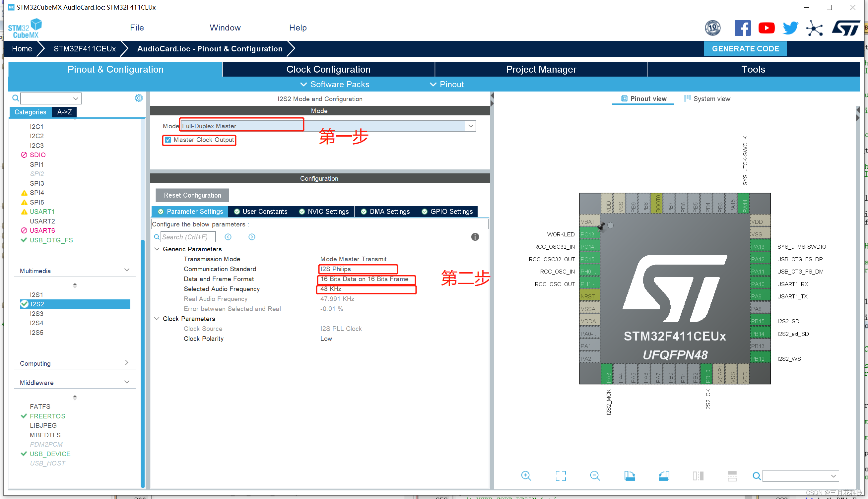Click the next search result arrow icon
The height and width of the screenshot is (499, 868).
252,237
